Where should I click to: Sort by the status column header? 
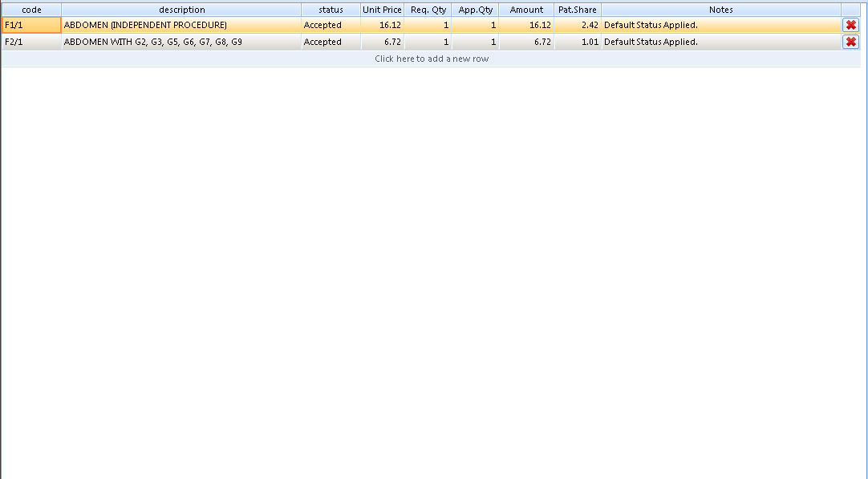331,10
